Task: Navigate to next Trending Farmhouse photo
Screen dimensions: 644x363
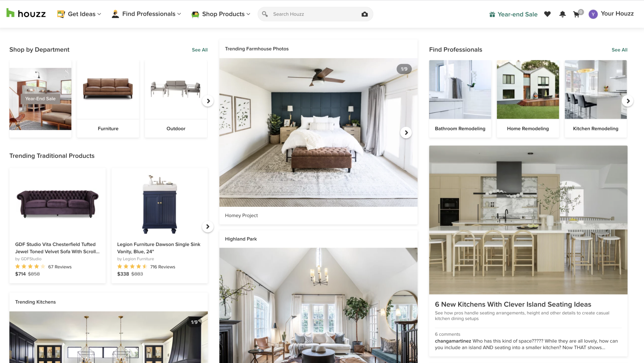Action: tap(406, 132)
